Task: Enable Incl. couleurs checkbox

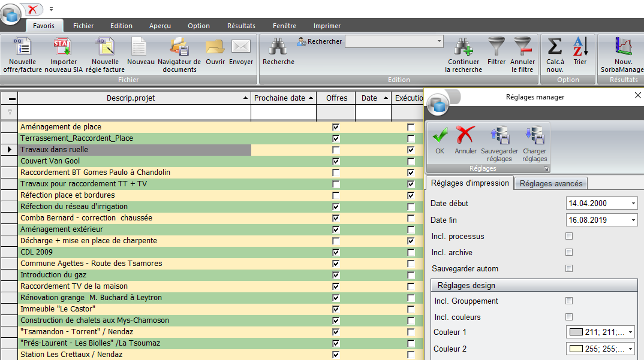Action: pos(569,317)
